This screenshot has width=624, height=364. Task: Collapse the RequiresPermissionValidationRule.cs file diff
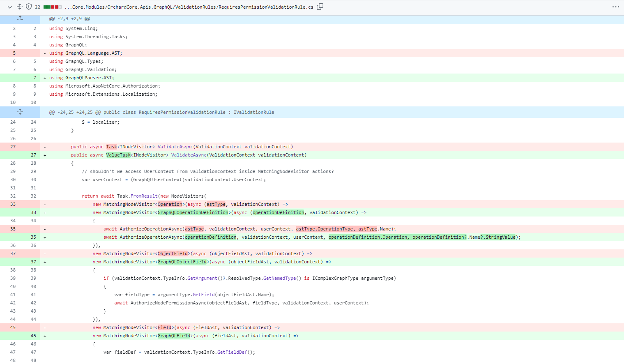10,7
